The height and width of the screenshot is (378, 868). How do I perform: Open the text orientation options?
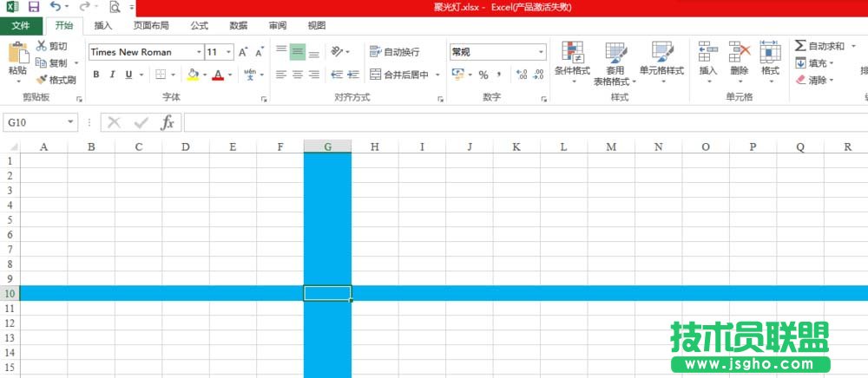tap(337, 51)
